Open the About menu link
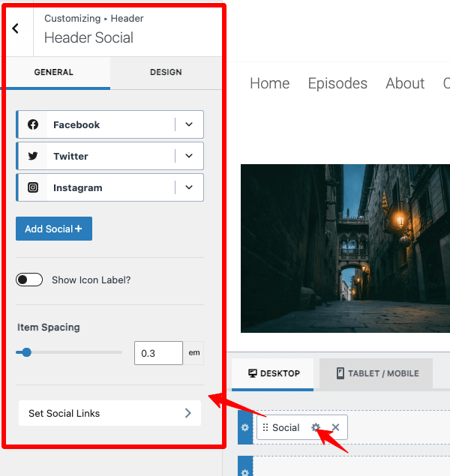The height and width of the screenshot is (476, 450). (x=405, y=83)
